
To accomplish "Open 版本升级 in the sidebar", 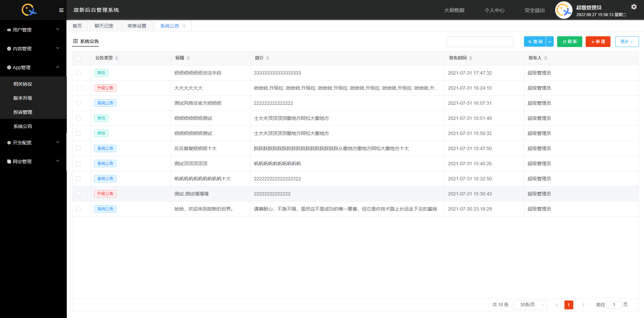I will (x=23, y=98).
